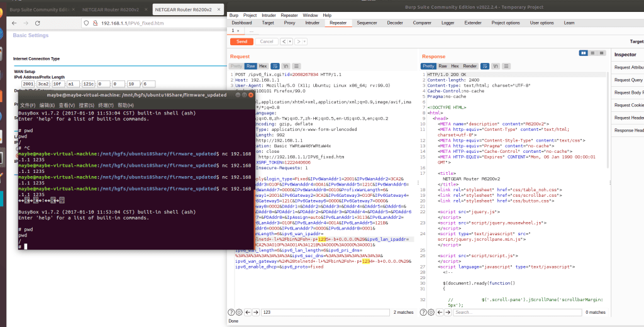Show the insecure connection lock icon info

coord(95,23)
